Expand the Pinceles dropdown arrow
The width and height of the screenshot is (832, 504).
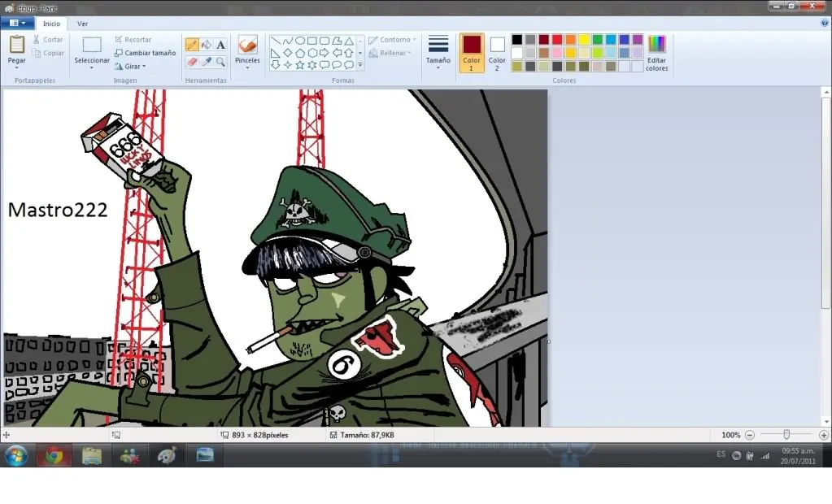(x=247, y=68)
